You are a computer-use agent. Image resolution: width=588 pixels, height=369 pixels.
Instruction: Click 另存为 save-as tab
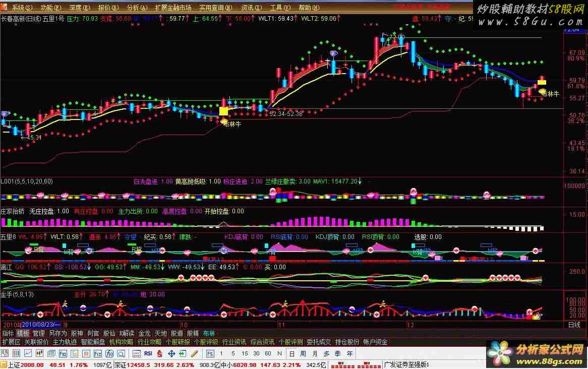point(58,333)
